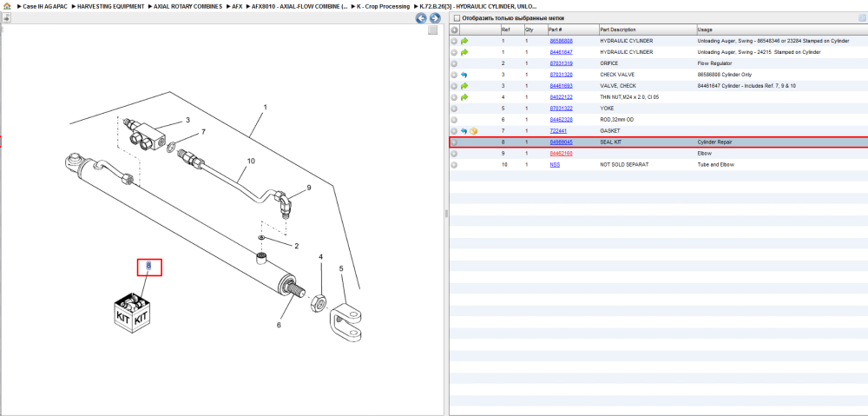
Task: Click callout number 9 by the elbow
Action: coord(309,188)
